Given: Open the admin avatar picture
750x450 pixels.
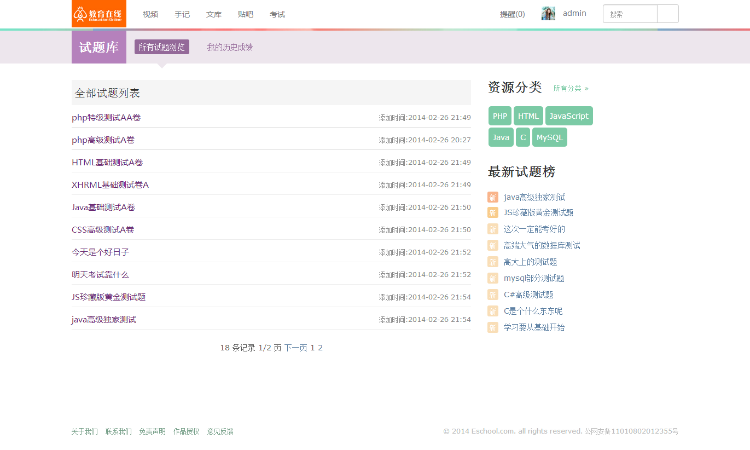Looking at the screenshot, I should click(x=548, y=13).
